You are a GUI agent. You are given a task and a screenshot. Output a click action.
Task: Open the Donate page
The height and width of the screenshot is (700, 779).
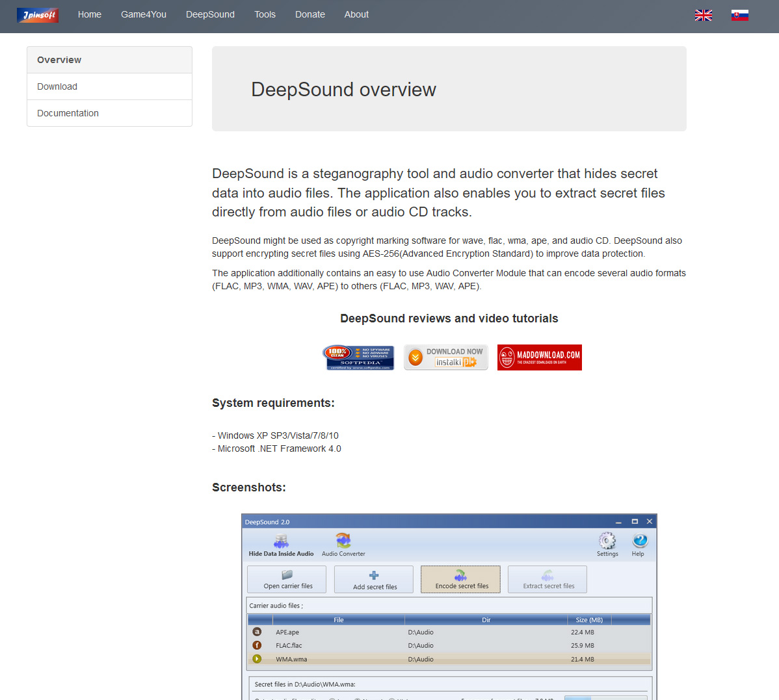tap(310, 14)
